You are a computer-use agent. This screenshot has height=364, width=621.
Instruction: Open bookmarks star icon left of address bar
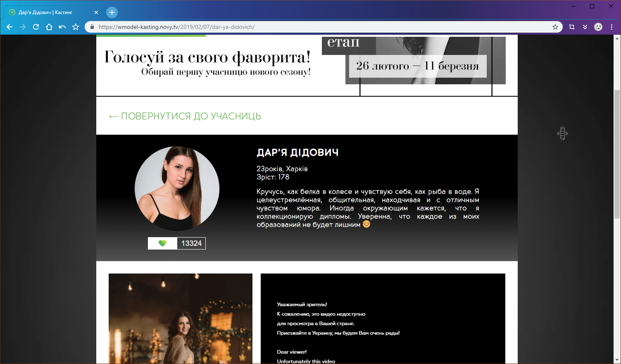click(x=76, y=27)
